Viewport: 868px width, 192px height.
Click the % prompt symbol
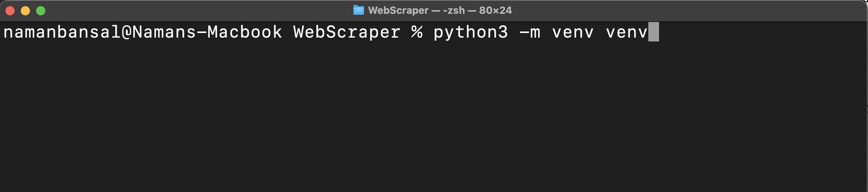(x=417, y=32)
